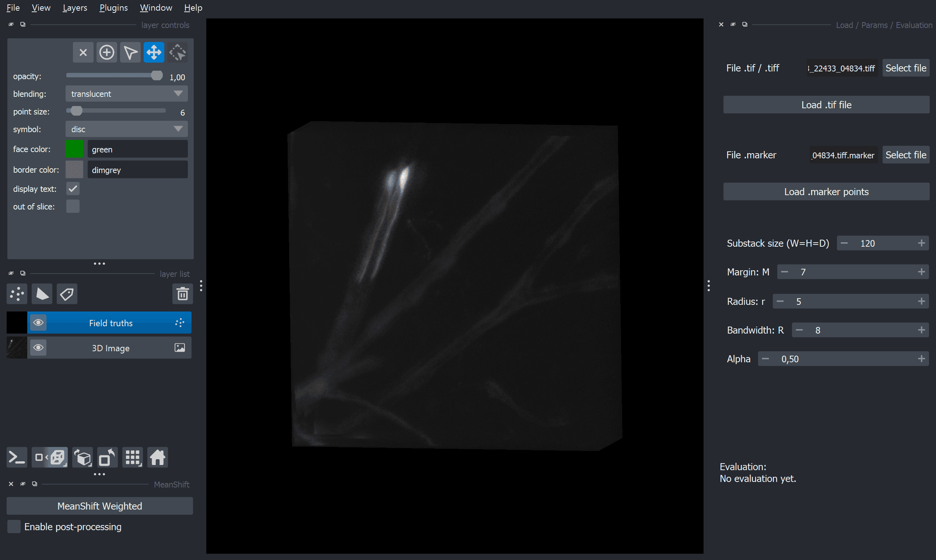Decrease Margin M value

click(x=785, y=272)
